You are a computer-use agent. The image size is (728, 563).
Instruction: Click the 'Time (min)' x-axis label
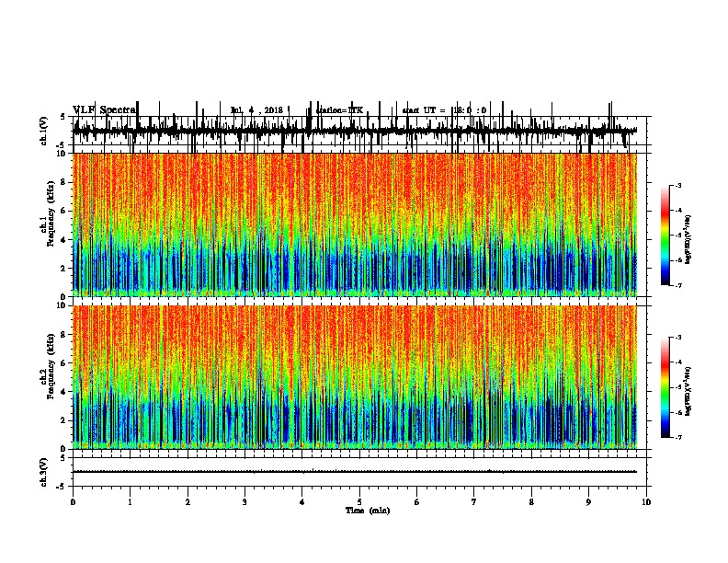(x=368, y=511)
